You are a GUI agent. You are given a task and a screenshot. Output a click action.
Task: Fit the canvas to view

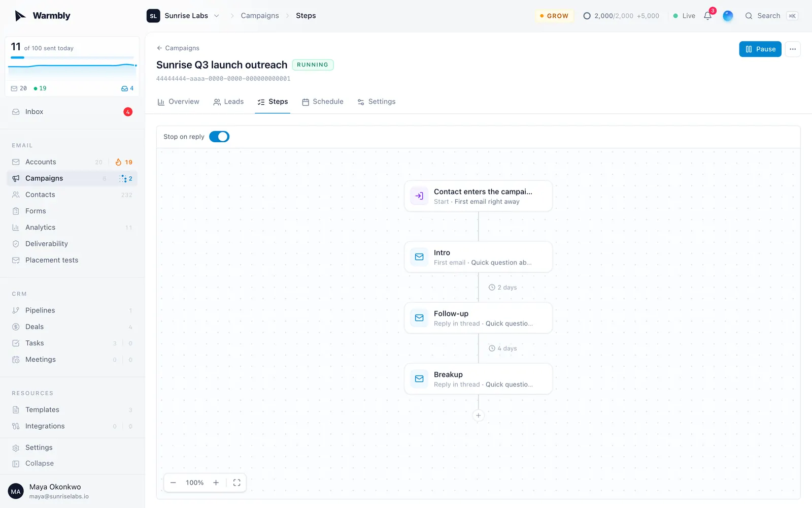point(236,483)
